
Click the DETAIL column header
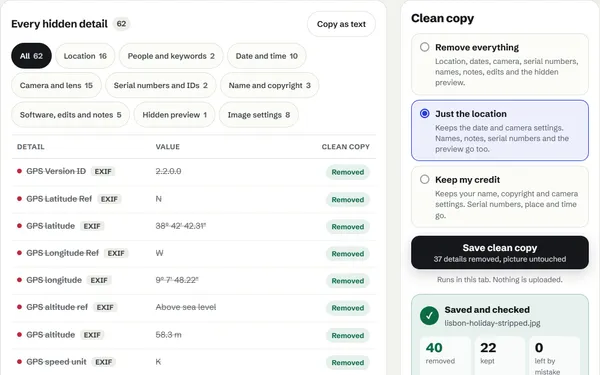tap(31, 147)
